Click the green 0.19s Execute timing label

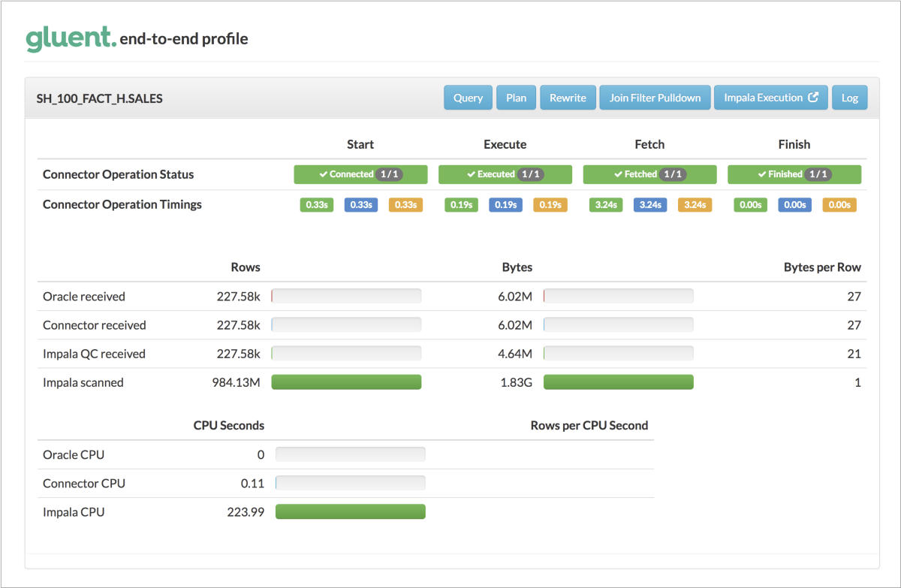point(462,205)
